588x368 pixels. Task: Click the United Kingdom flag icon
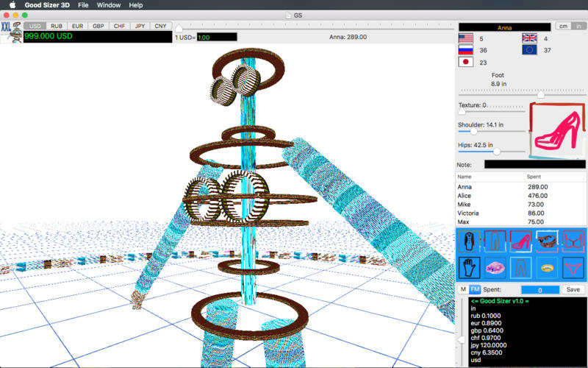529,38
